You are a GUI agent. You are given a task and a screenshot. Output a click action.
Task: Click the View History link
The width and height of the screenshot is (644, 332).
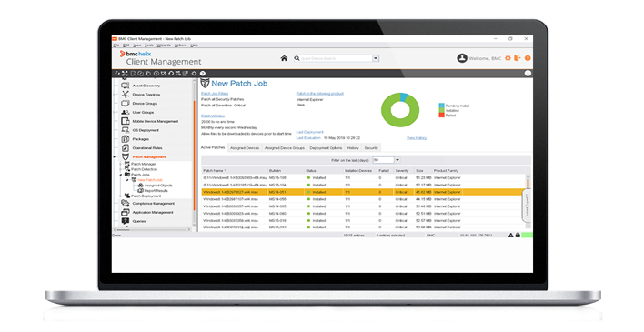(x=417, y=138)
